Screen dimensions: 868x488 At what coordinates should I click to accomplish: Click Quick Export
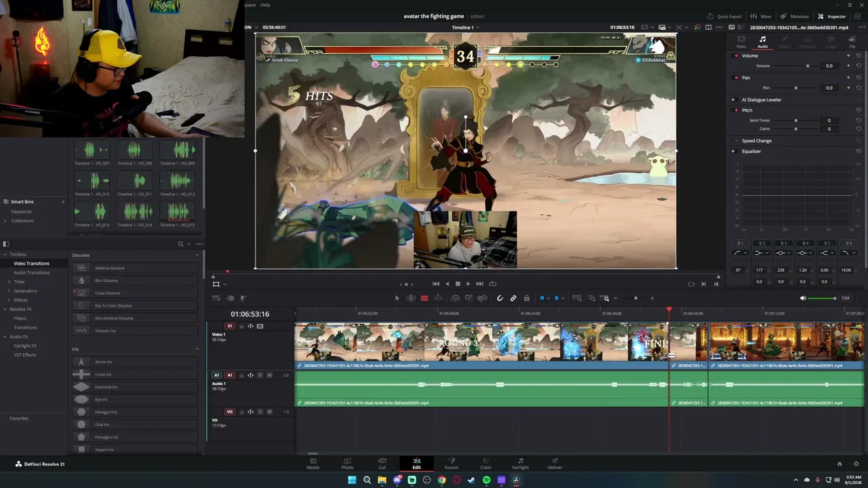(x=724, y=16)
